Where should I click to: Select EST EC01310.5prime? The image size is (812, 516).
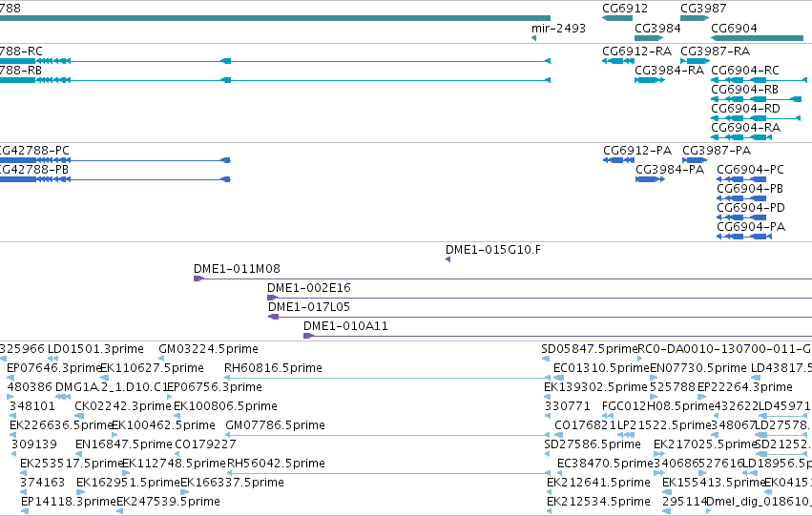tap(601, 368)
